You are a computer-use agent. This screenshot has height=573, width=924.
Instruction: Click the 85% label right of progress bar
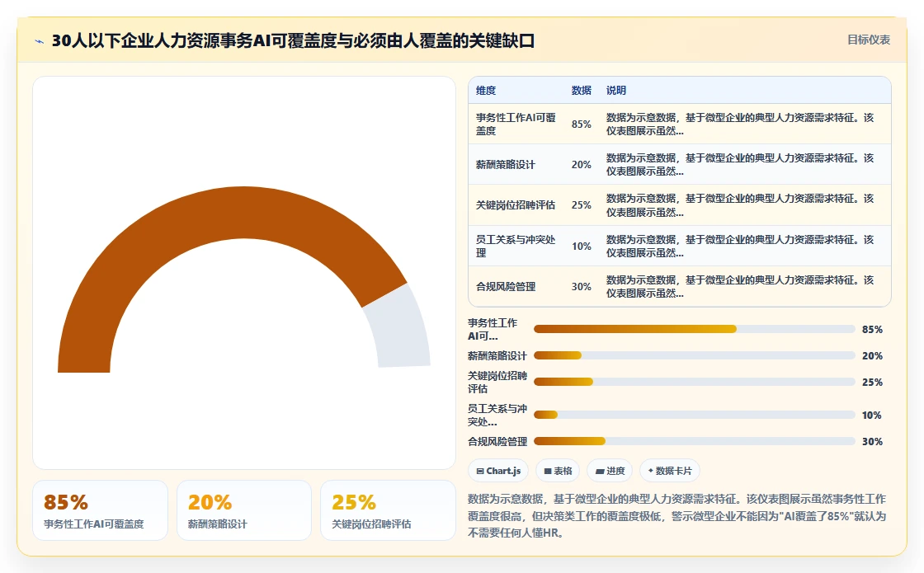tap(872, 329)
